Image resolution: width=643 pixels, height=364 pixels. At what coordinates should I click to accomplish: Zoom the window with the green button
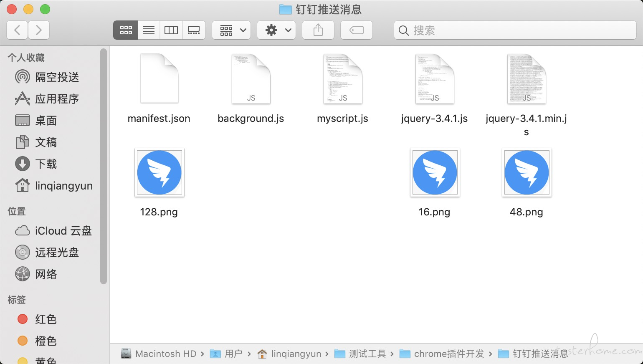(x=45, y=9)
